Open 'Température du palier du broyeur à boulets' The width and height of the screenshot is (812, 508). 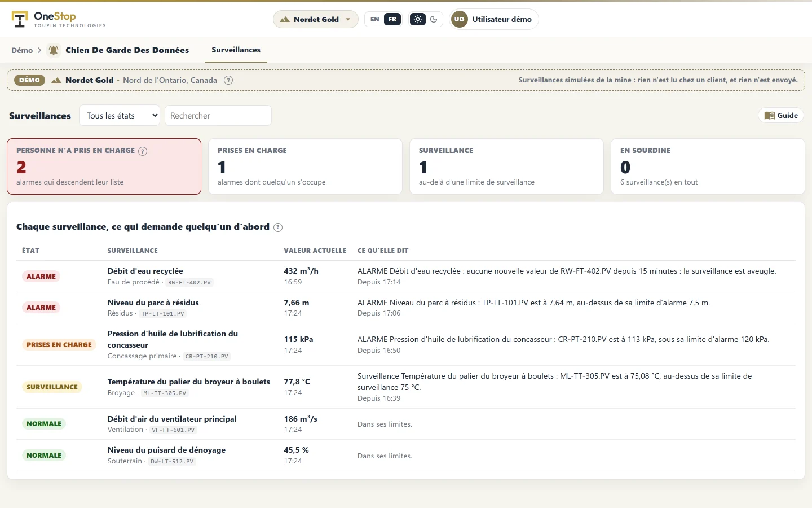pos(406,387)
